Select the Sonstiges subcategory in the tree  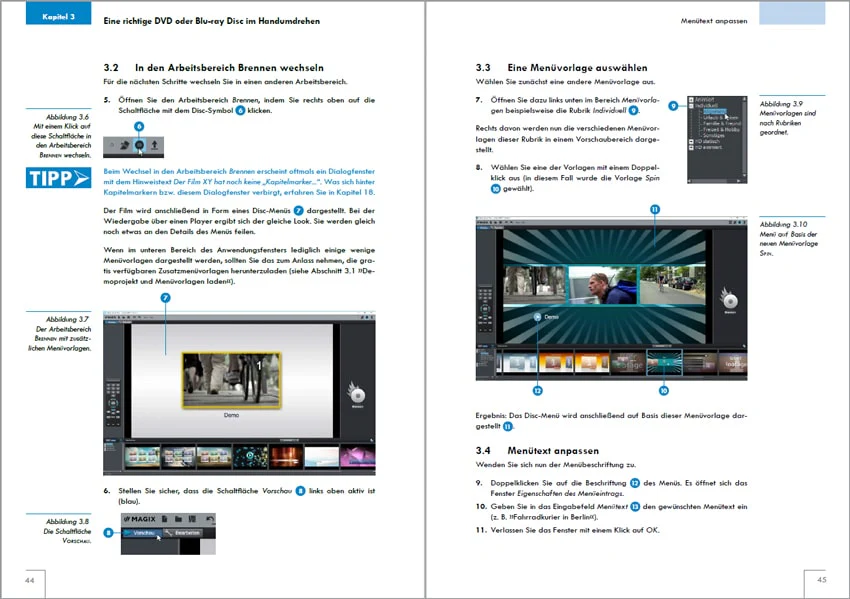(714, 136)
